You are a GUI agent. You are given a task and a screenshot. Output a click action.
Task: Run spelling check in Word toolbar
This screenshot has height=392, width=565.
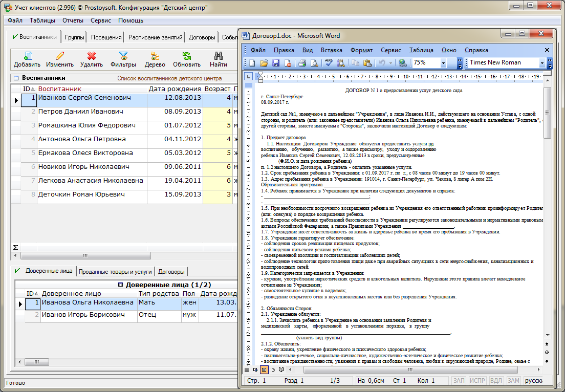pyautogui.click(x=328, y=63)
